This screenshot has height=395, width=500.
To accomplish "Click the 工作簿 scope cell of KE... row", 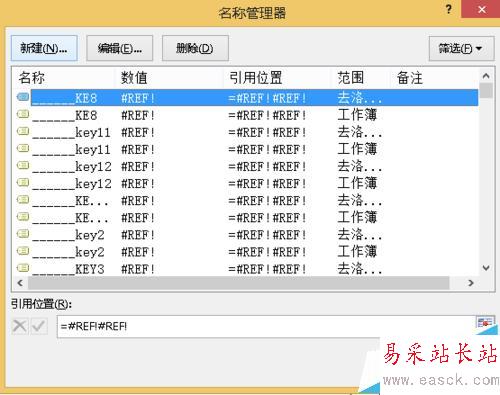I will tap(357, 218).
